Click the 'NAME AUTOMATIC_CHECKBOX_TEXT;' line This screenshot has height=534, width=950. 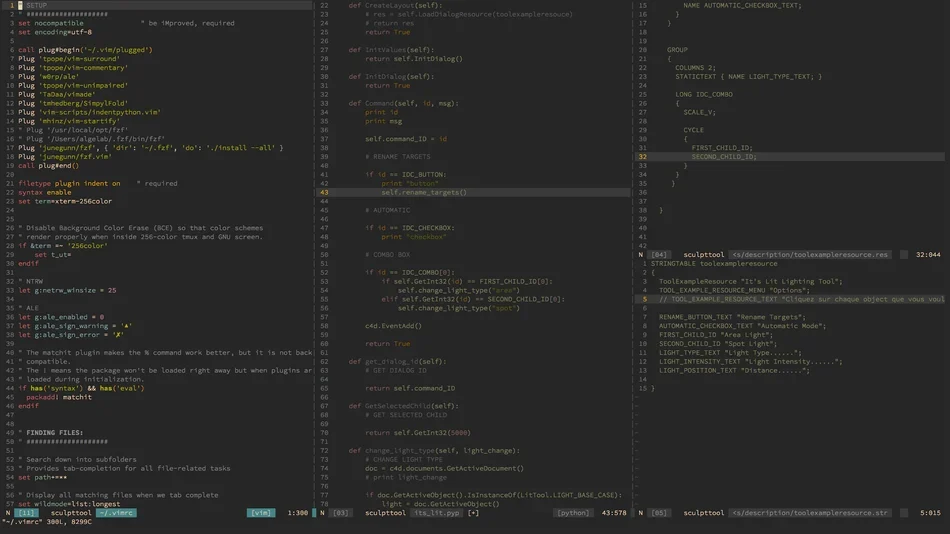click(x=742, y=5)
